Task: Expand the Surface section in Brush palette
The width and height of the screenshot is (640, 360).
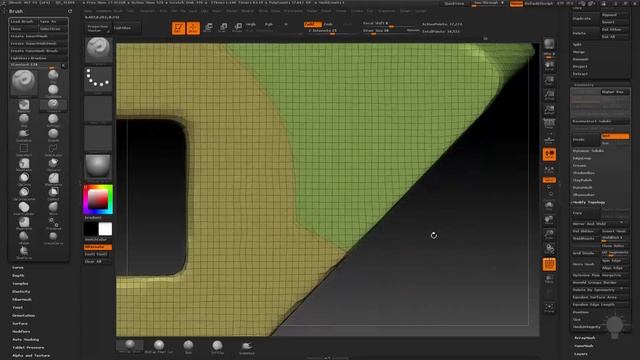Action: (x=20, y=323)
